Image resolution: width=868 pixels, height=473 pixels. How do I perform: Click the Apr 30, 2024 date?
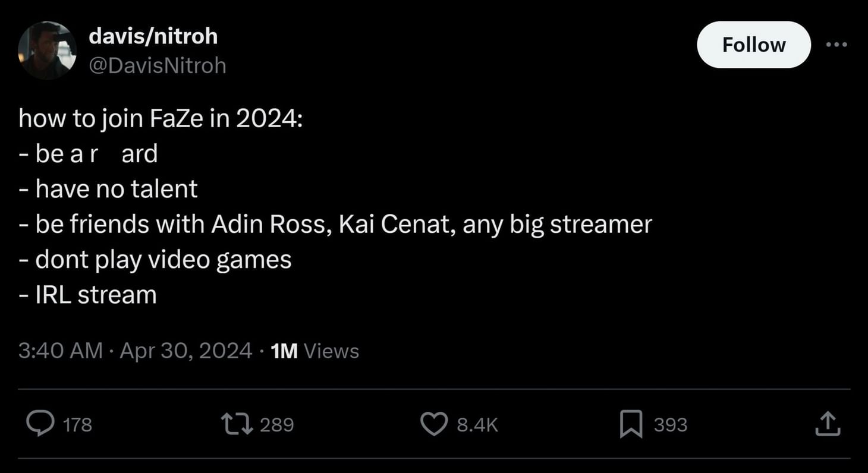tap(185, 351)
